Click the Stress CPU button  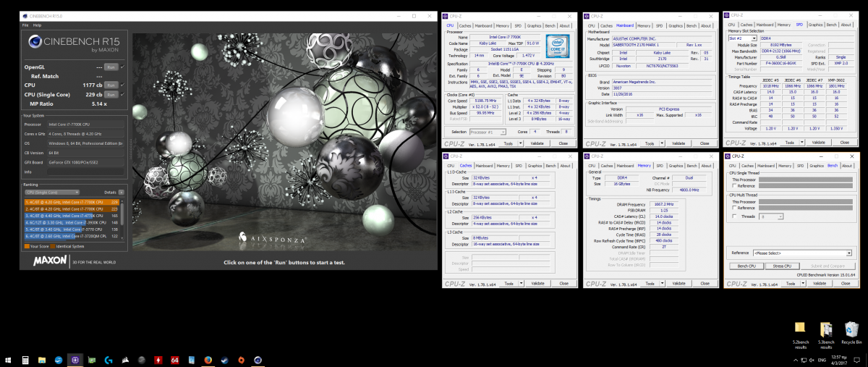pos(783,266)
